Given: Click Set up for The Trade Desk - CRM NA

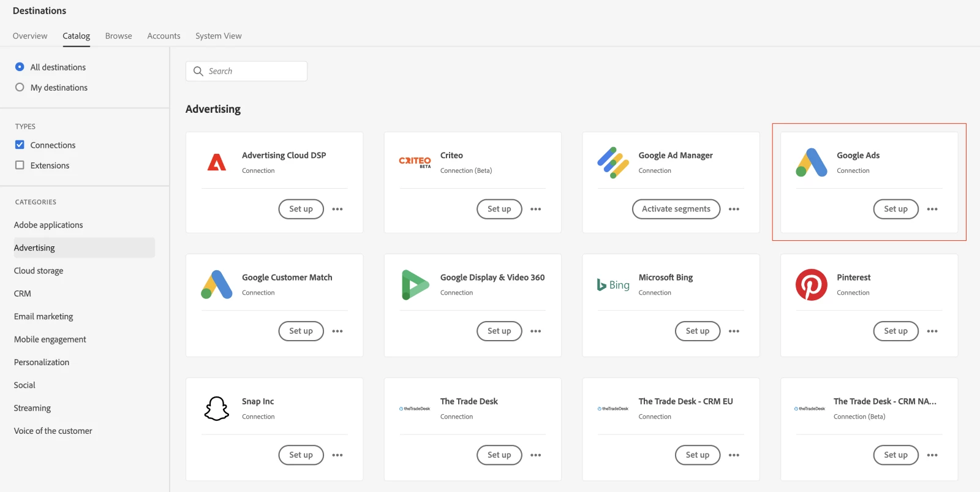Looking at the screenshot, I should (895, 455).
